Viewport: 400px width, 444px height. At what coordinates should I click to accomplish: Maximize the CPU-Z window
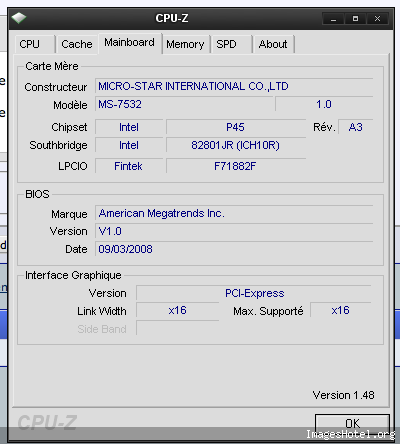click(355, 19)
